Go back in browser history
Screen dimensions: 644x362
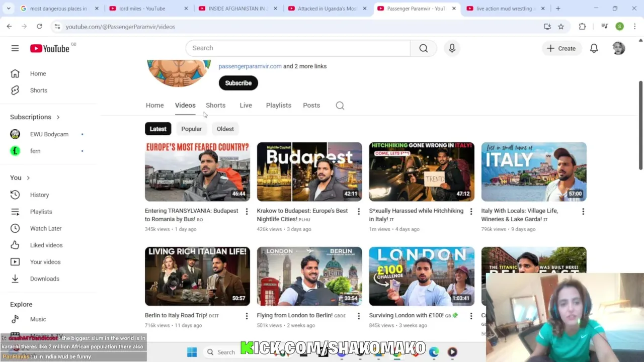(9, 27)
